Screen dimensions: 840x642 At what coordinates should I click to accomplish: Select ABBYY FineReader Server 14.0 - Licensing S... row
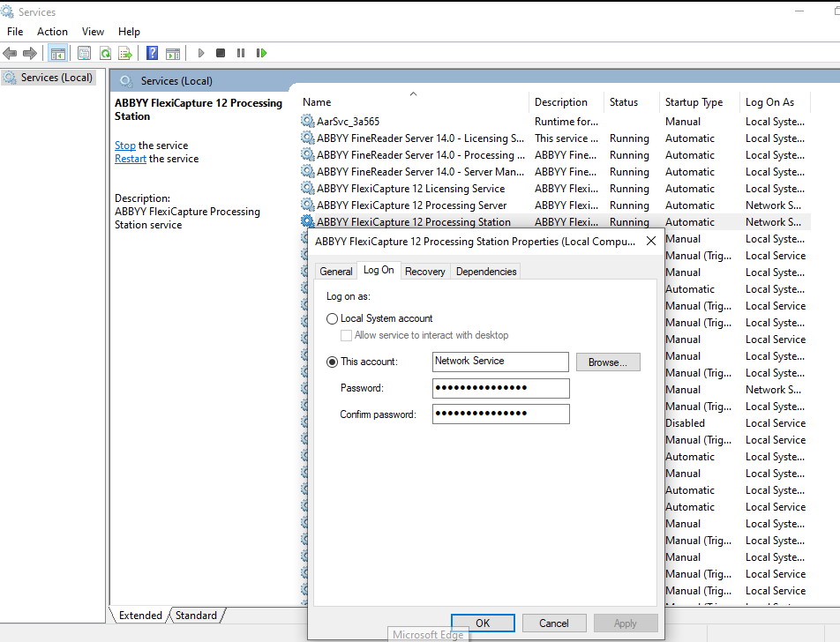click(554, 138)
